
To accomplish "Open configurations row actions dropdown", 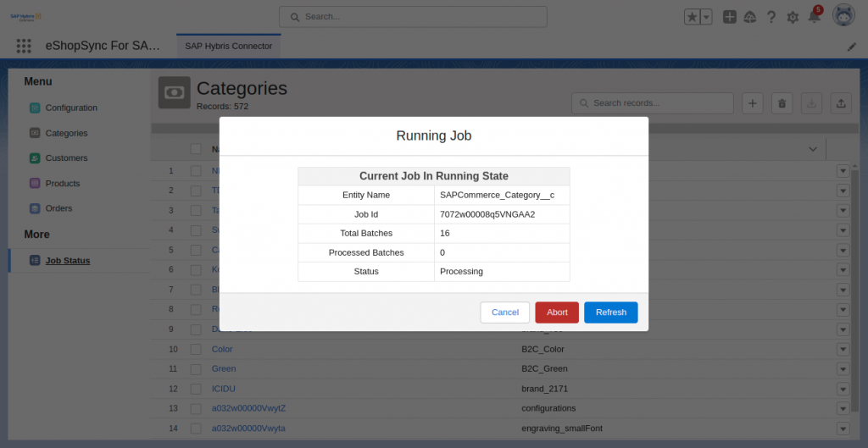I will click(843, 409).
